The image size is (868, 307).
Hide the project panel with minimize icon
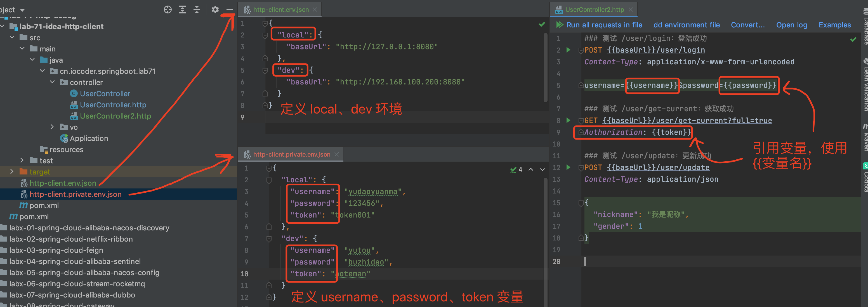click(230, 10)
